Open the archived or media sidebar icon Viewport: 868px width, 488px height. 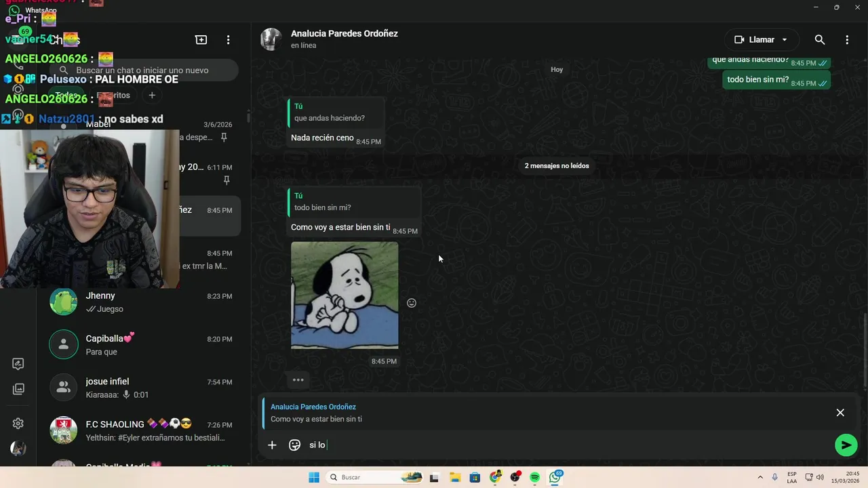(x=18, y=389)
